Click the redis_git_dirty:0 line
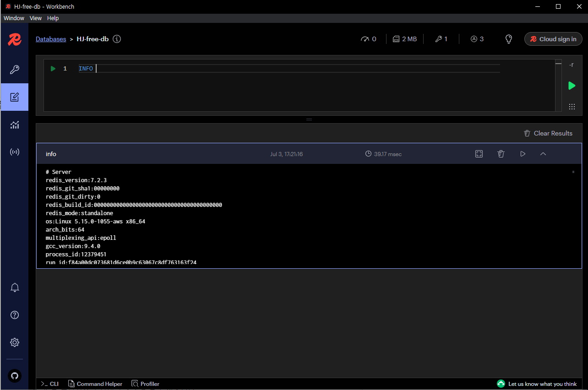 (73, 196)
